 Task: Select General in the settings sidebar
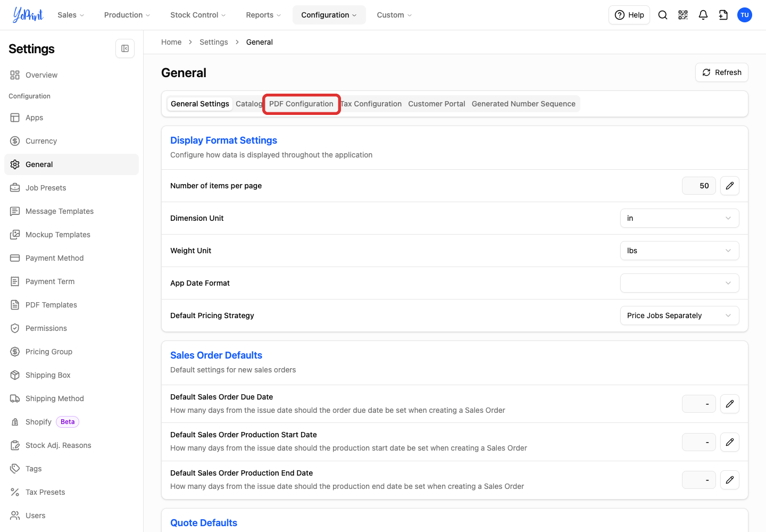pyautogui.click(x=71, y=164)
